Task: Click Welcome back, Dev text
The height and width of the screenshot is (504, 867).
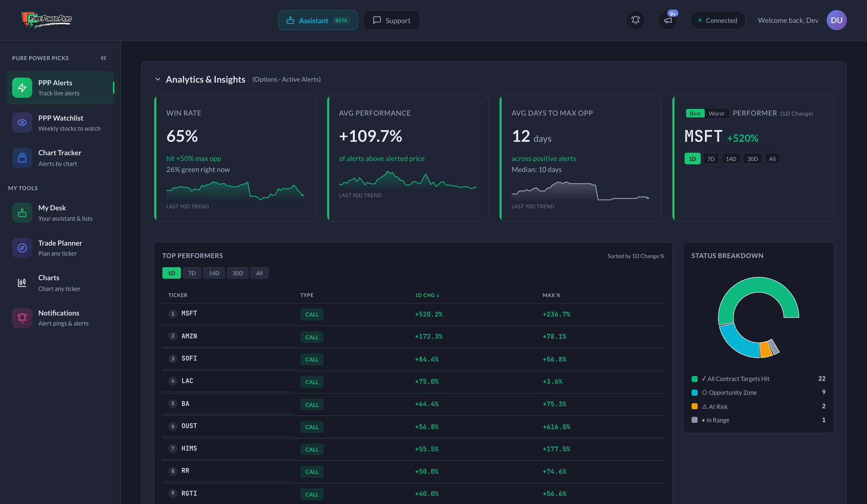Action: tap(788, 20)
